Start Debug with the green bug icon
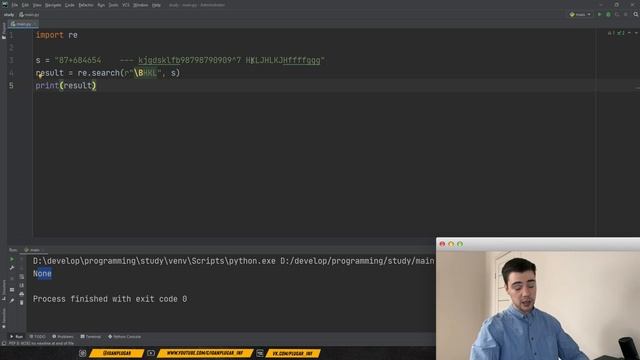Image resolution: width=640 pixels, height=360 pixels. (x=608, y=14)
